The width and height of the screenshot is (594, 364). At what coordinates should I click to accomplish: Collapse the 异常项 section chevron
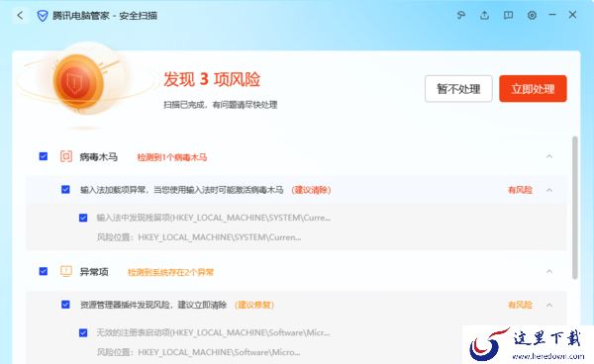tap(549, 271)
